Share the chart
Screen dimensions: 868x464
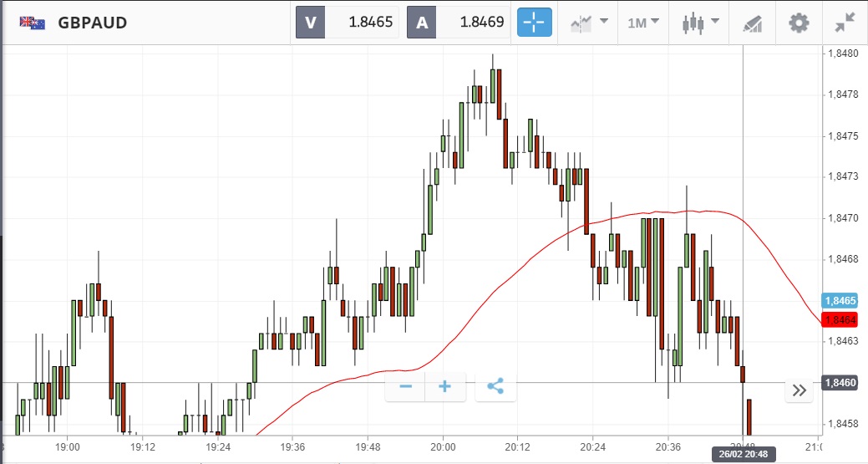495,386
